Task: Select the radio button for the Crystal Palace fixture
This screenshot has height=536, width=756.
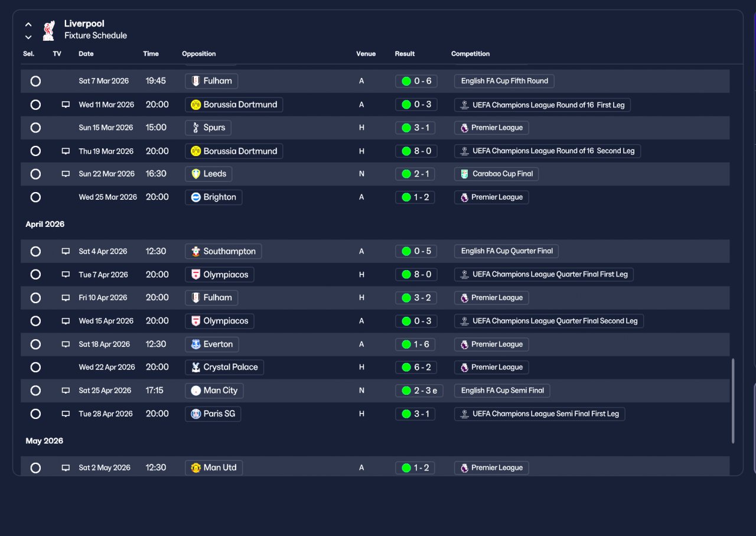Action: (x=35, y=367)
